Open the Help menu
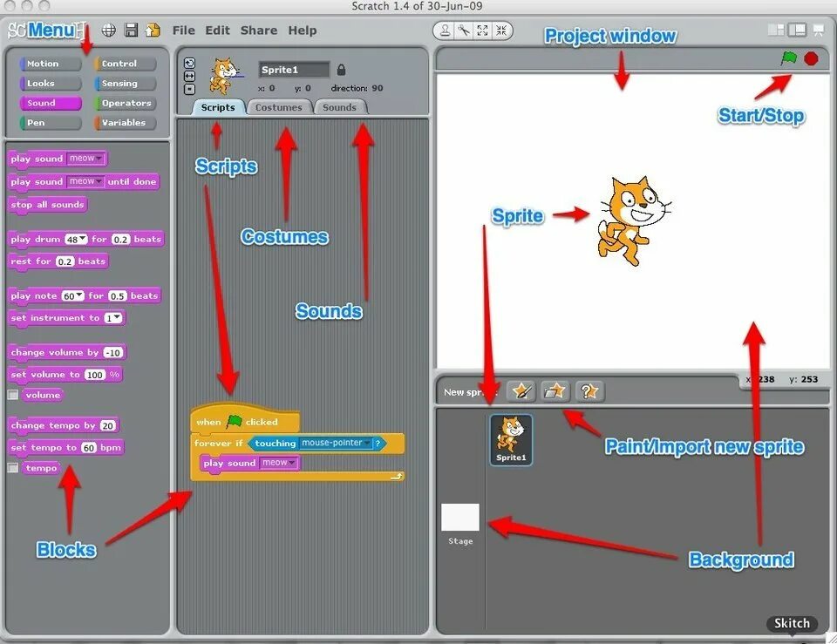This screenshot has height=644, width=837. 303,31
